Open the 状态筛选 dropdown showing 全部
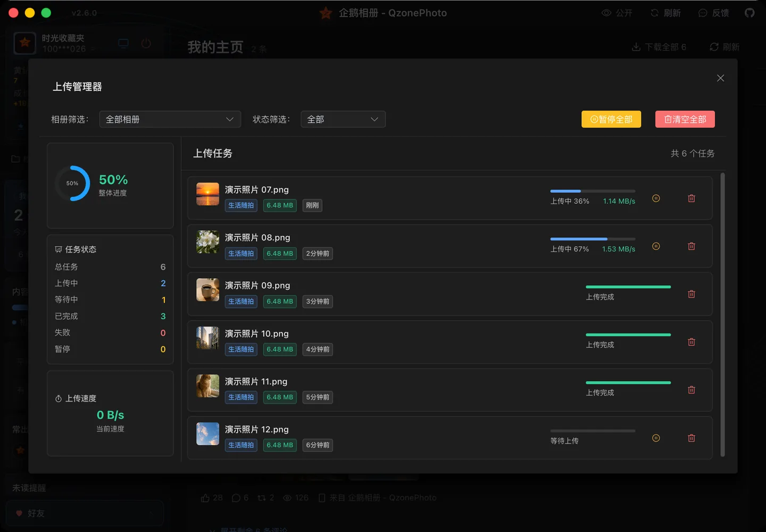 click(343, 119)
